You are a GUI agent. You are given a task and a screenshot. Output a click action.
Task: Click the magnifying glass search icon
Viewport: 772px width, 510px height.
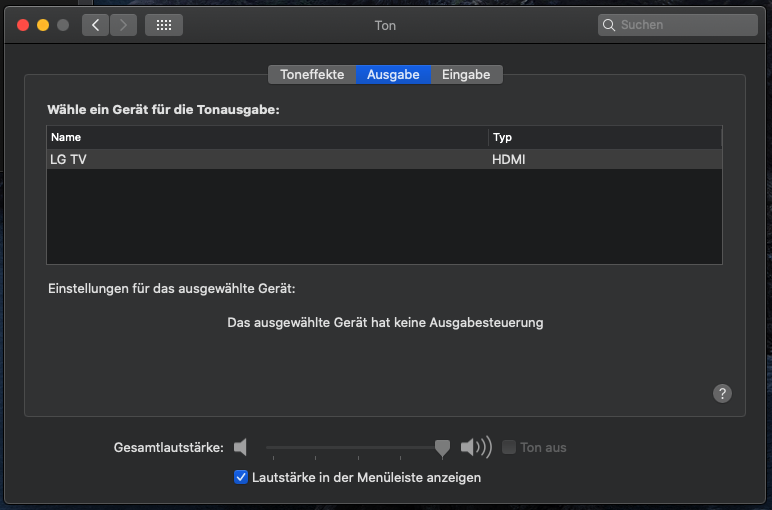[609, 25]
